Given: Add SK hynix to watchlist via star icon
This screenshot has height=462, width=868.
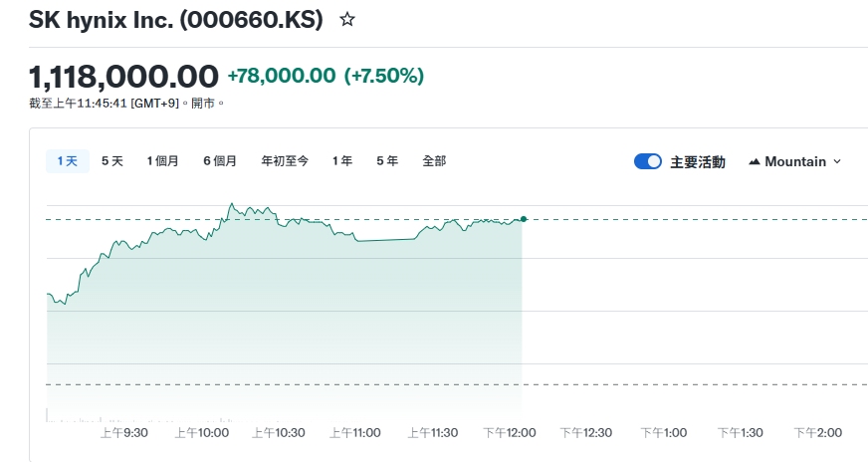Looking at the screenshot, I should (347, 20).
